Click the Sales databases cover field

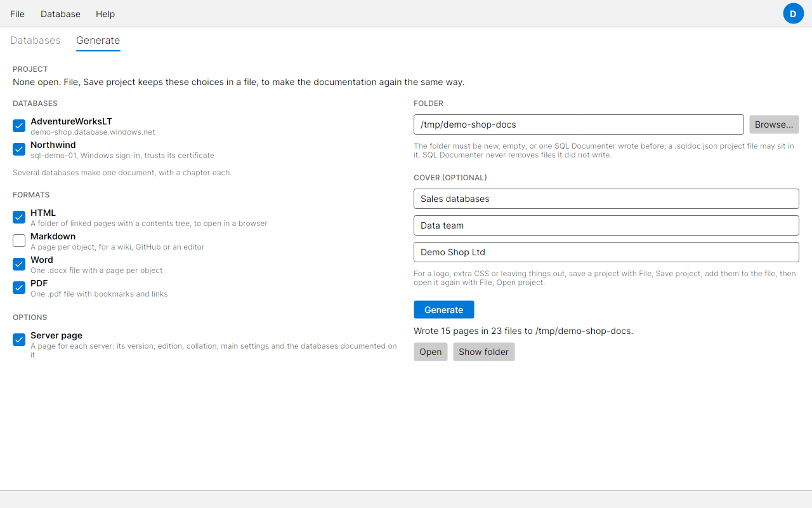click(x=606, y=199)
